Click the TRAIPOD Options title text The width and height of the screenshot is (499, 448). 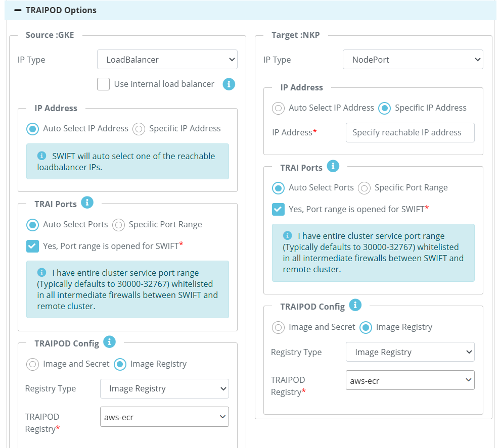[x=61, y=10]
